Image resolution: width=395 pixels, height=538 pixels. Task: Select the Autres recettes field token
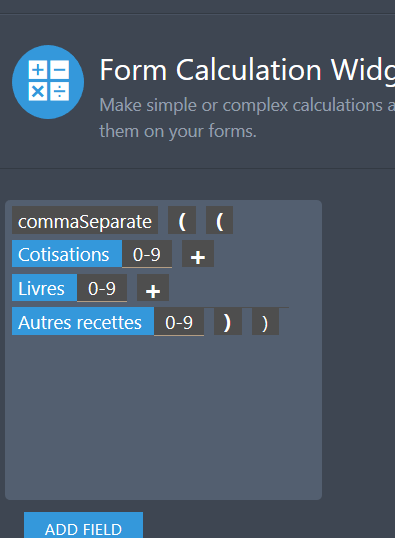click(x=83, y=321)
